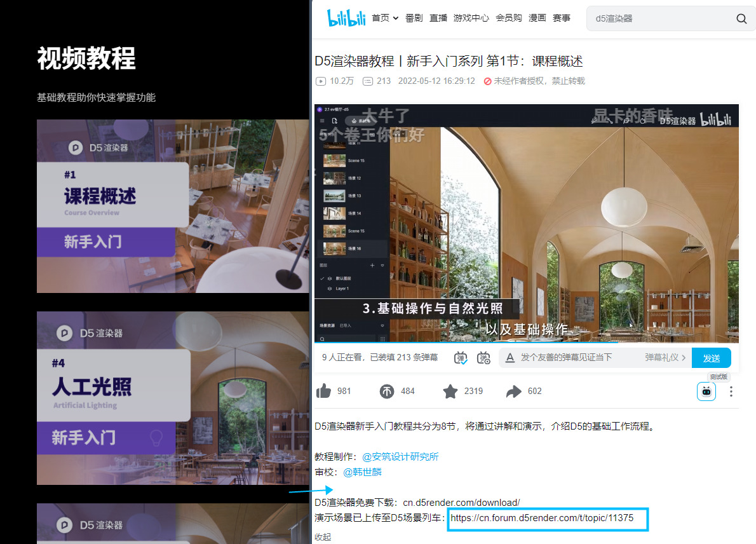The width and height of the screenshot is (756, 544).
Task: Open the highlighted D5 forum topic link
Action: tap(547, 518)
